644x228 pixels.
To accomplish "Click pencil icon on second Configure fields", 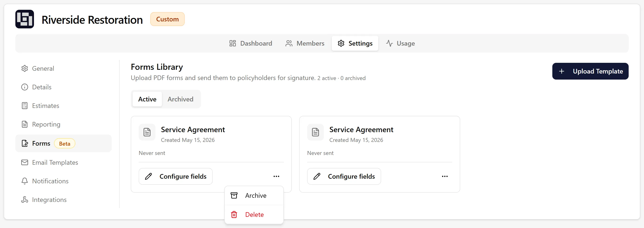I will point(317,177).
